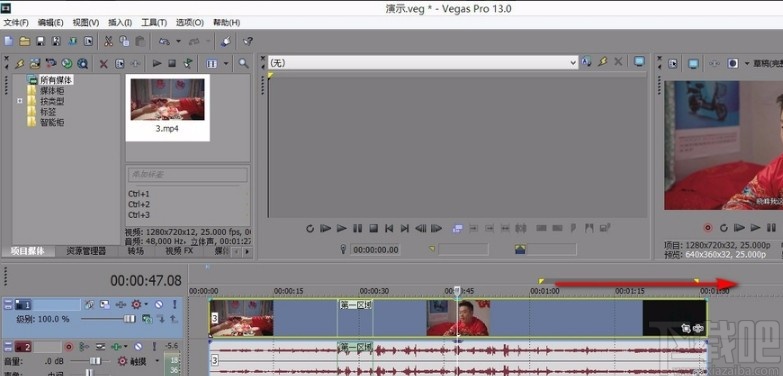
Task: Open a project with the folder icon
Action: [x=24, y=41]
